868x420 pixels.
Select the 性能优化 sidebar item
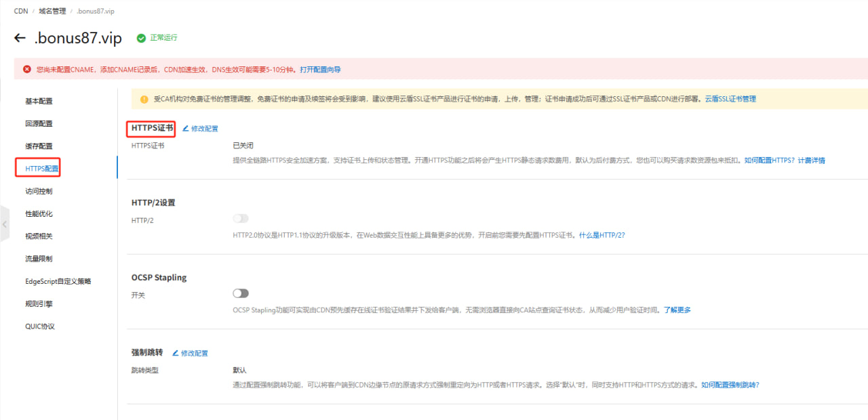click(x=39, y=214)
